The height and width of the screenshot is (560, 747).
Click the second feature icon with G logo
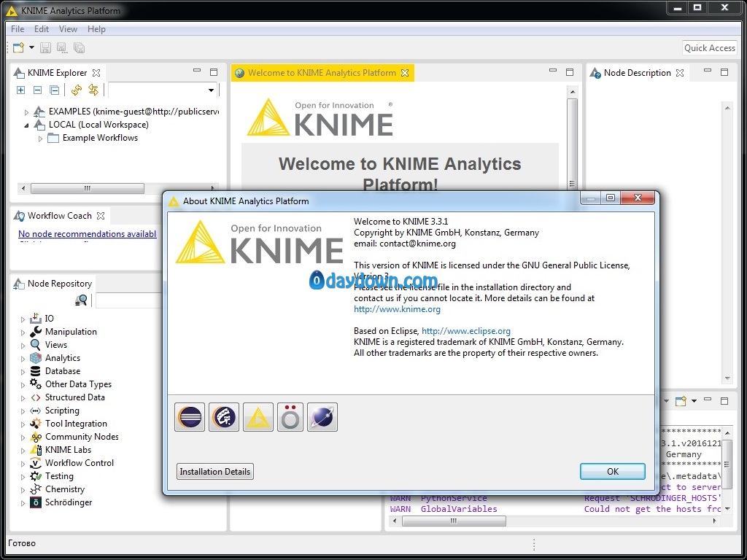pyautogui.click(x=224, y=417)
